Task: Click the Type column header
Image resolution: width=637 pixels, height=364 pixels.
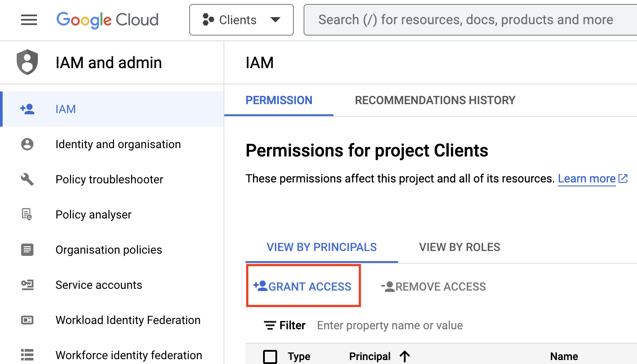Action: (299, 357)
